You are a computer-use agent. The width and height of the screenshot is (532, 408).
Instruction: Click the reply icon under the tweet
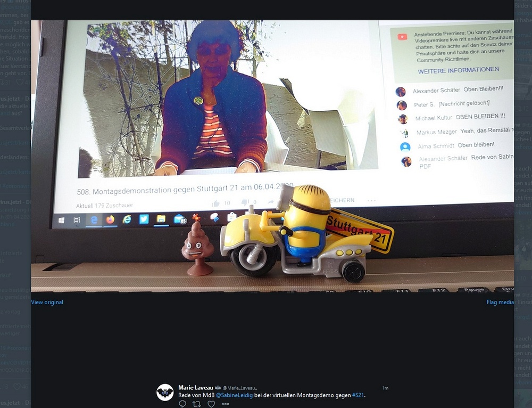click(x=182, y=404)
